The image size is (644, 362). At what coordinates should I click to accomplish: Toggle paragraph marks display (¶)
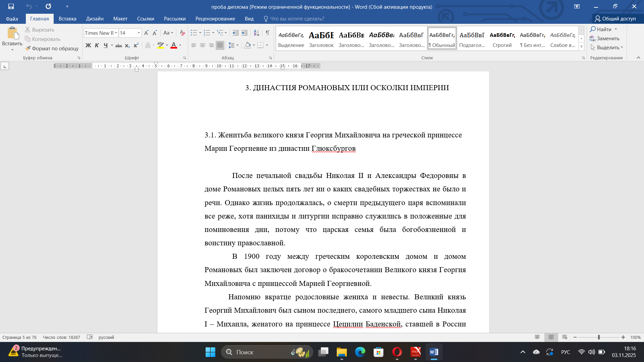pos(268,33)
